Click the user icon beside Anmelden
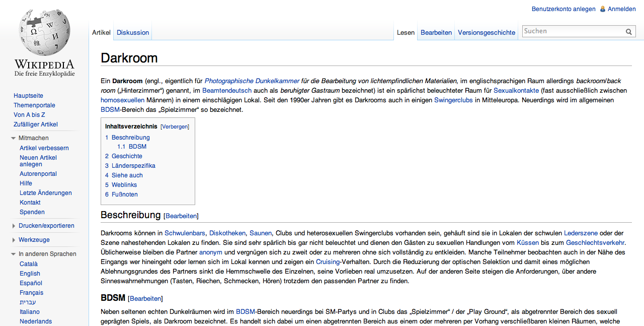644x326 pixels. coord(603,9)
